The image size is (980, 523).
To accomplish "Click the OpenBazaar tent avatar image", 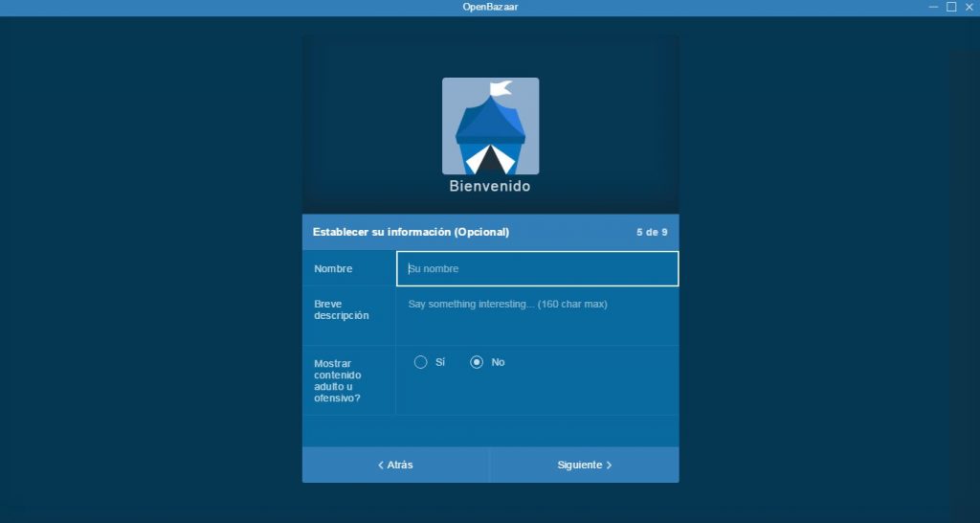I will [x=491, y=125].
